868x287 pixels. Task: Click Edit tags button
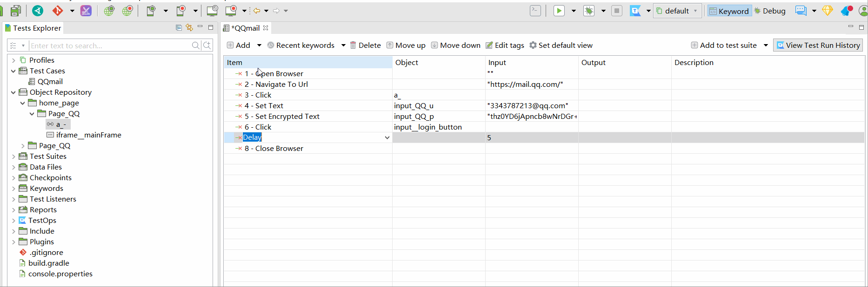(505, 45)
